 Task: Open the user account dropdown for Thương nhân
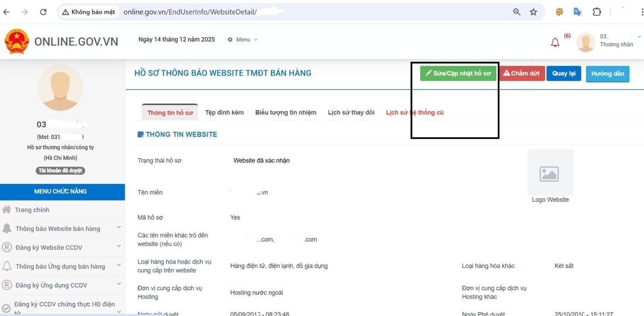click(616, 41)
